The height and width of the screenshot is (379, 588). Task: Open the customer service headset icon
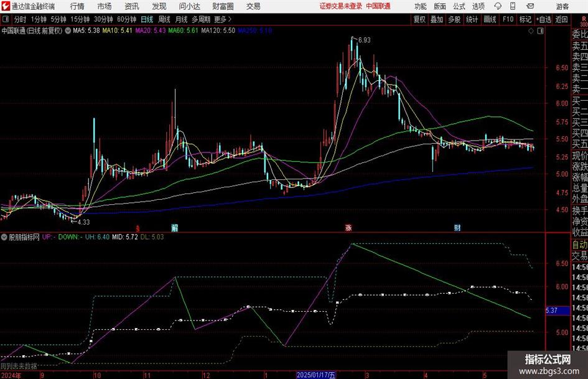(498, 6)
